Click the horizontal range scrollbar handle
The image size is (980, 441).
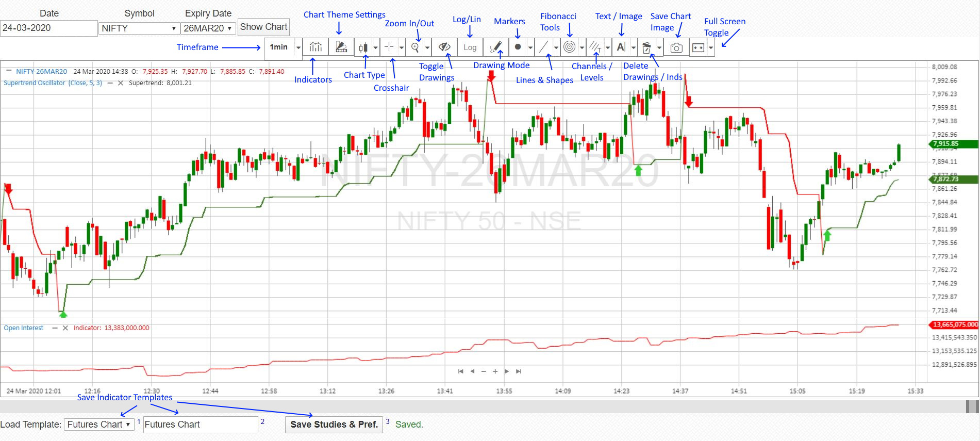[x=972, y=406]
